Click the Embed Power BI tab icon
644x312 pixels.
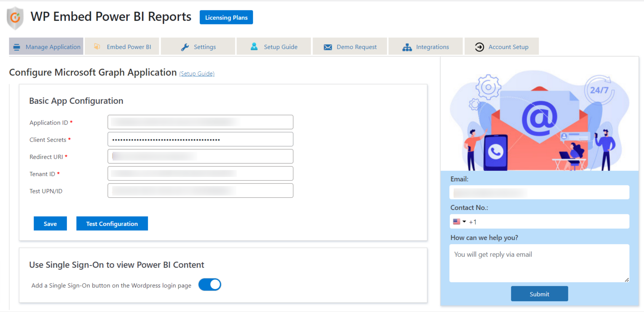point(97,46)
